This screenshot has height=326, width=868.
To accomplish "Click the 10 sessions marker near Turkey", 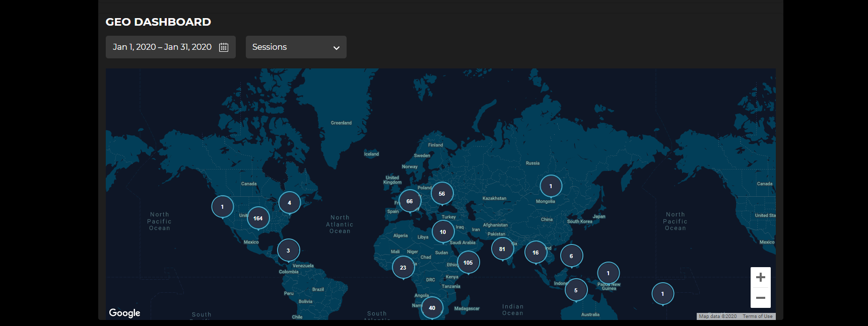I will click(443, 232).
